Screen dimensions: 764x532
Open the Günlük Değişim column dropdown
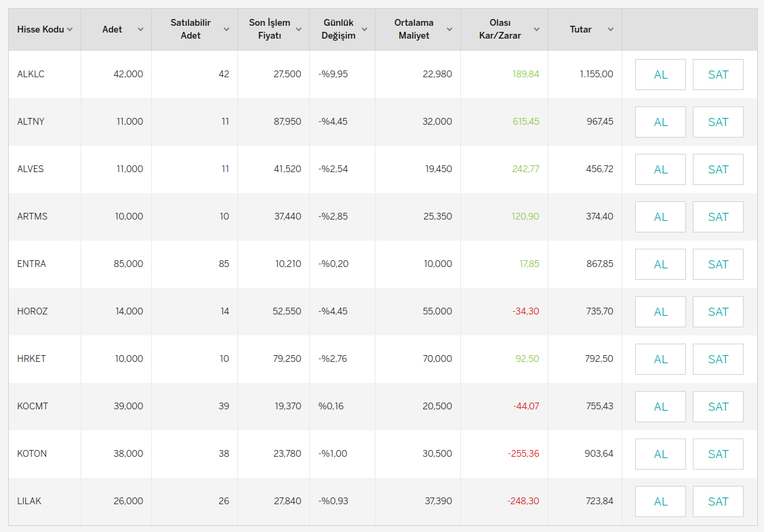pos(364,29)
